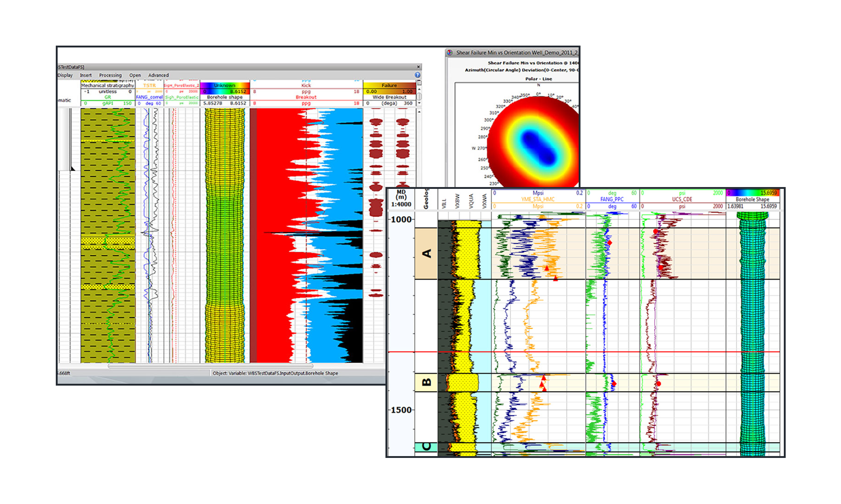Click the blue help question mark icon

(417, 75)
